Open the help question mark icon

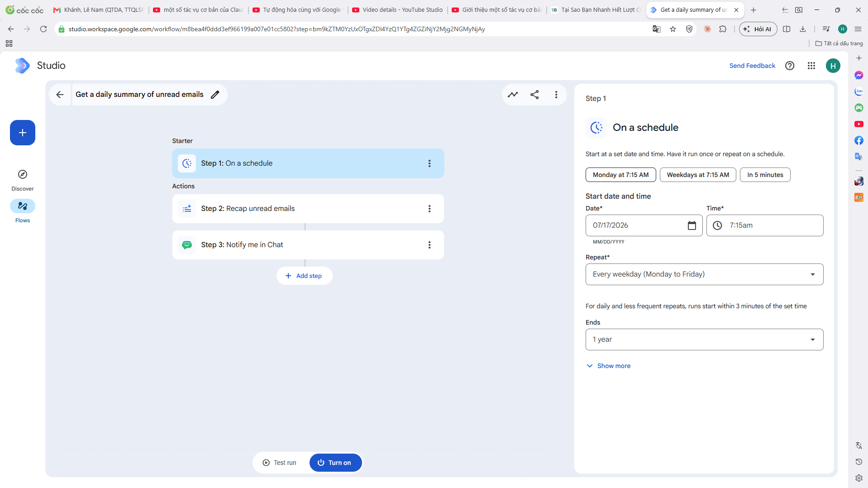click(x=790, y=66)
